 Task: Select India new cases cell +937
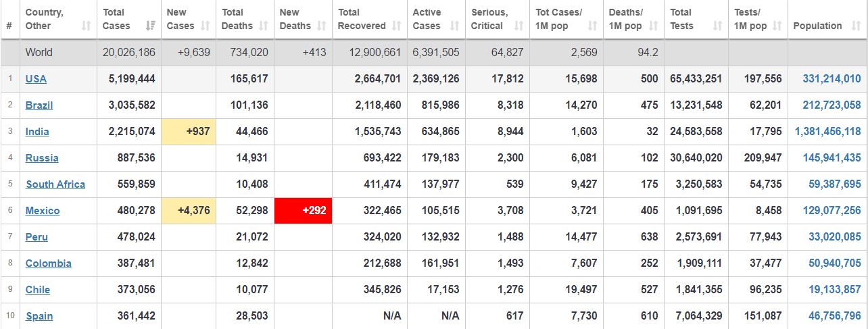point(189,131)
